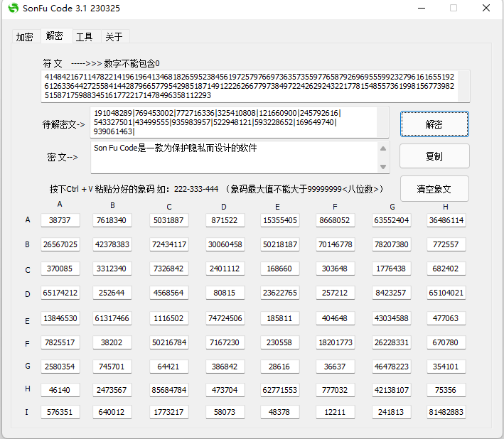Switch to the 加密 tab
504x439 pixels.
[24, 37]
